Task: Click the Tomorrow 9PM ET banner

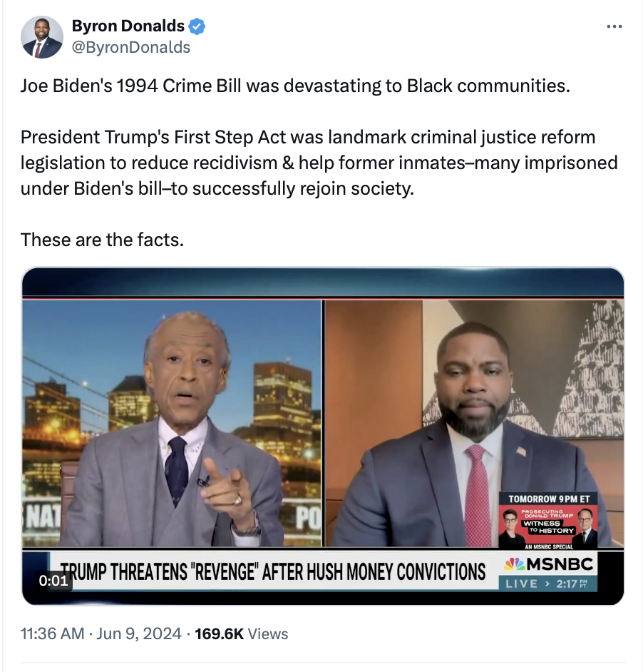Action: 548,499
